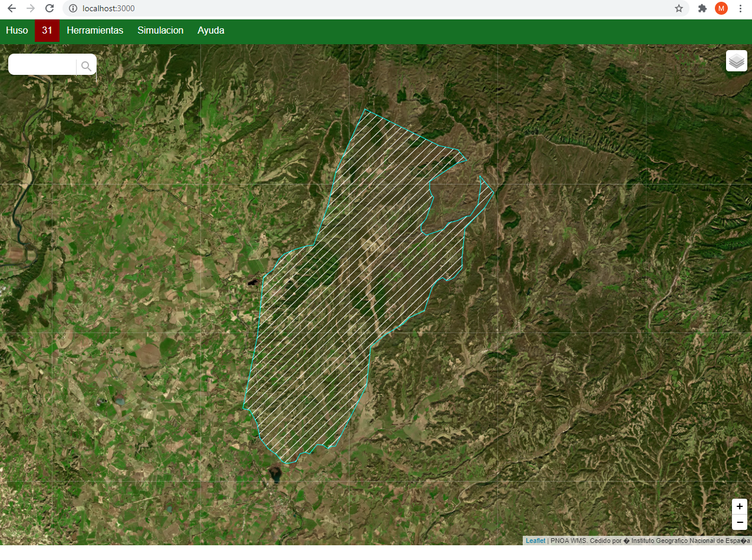Click the browser address bar

click(x=354, y=8)
